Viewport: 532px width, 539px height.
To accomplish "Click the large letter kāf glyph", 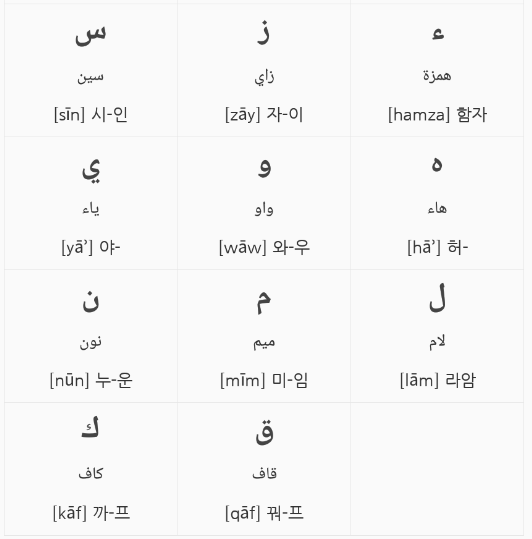I will pos(90,427).
